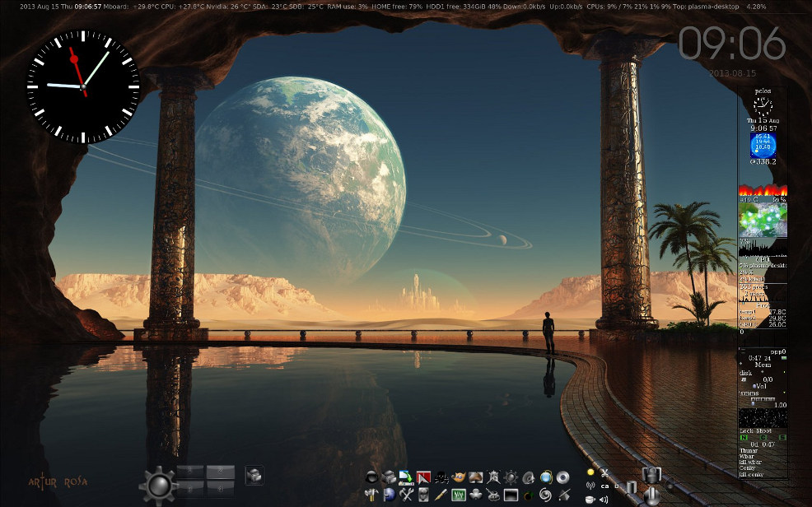
Task: Adjust the Vol slider knob in side monitor
Action: [754, 387]
